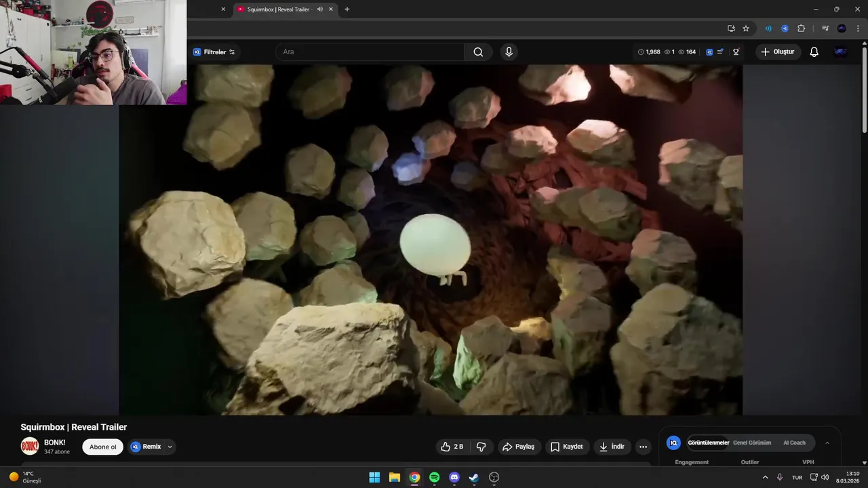Open a new browser tab

347,9
